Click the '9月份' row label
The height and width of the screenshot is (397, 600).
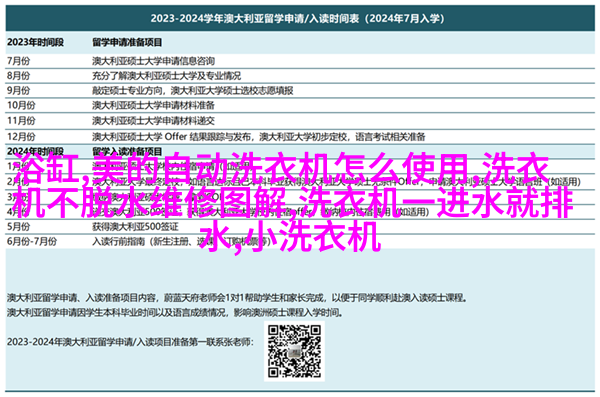[18, 91]
